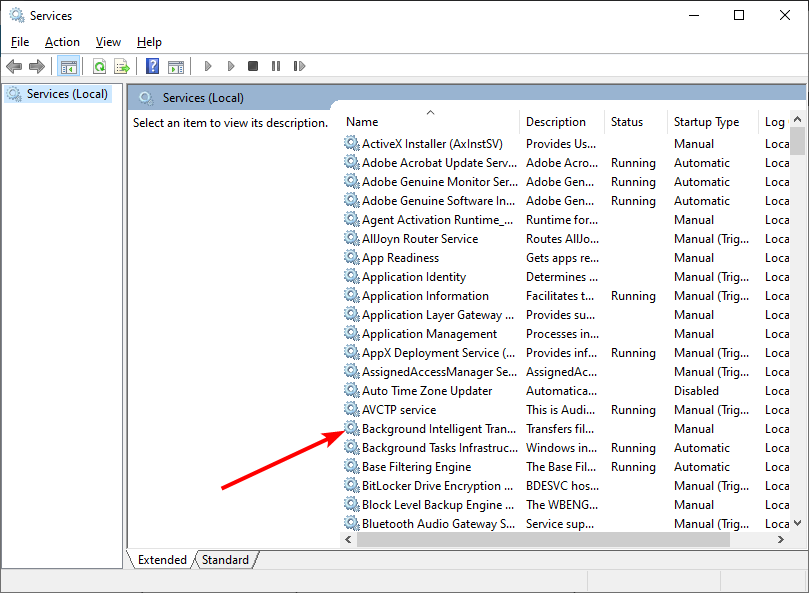The image size is (809, 593).
Task: Select the Application Layer Gateway service
Action: pos(565,315)
